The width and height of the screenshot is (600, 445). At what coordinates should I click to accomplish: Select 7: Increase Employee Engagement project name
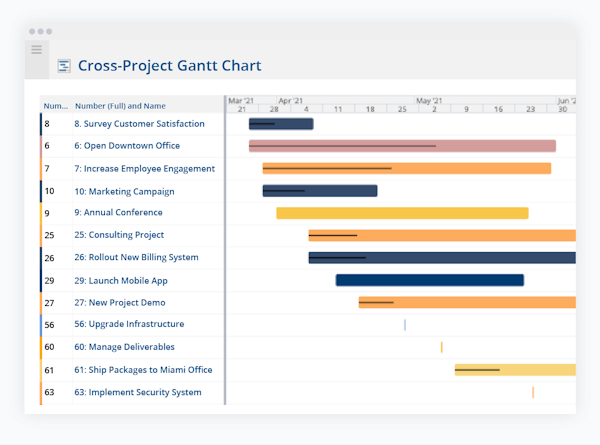145,169
